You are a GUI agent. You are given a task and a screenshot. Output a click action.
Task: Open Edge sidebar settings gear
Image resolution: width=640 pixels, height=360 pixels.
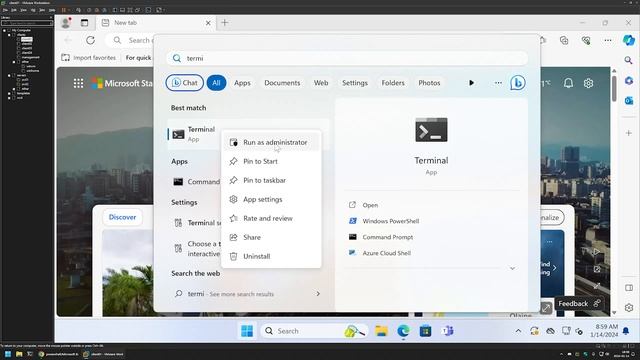[x=629, y=307]
